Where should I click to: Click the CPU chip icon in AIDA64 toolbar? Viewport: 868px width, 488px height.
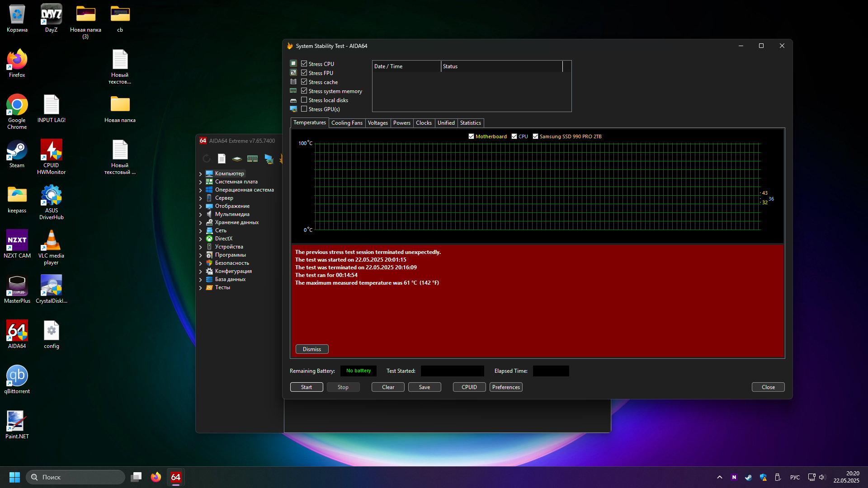[237, 159]
